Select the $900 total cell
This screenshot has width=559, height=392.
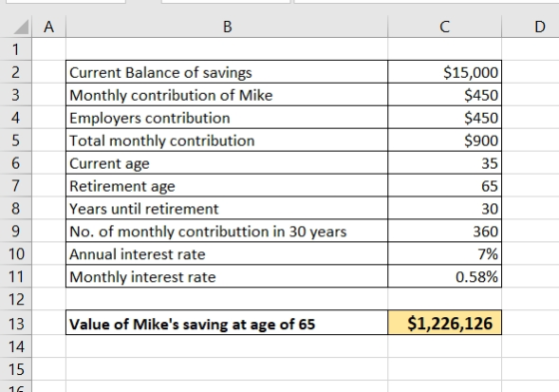click(444, 140)
